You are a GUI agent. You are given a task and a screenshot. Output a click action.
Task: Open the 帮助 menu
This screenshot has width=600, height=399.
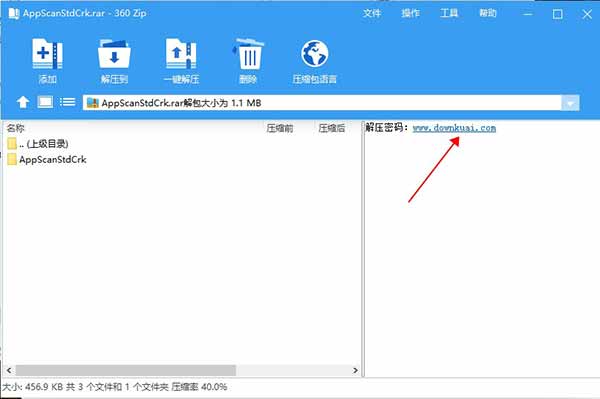coord(488,13)
